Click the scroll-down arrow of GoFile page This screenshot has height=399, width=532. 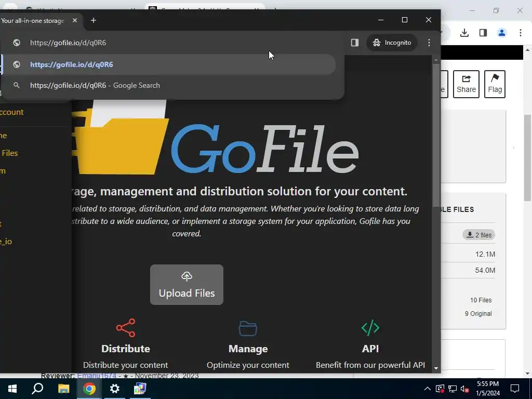(x=436, y=368)
